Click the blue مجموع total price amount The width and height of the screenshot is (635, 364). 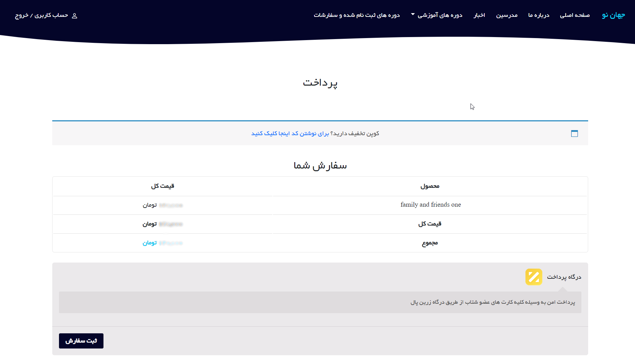[162, 243]
